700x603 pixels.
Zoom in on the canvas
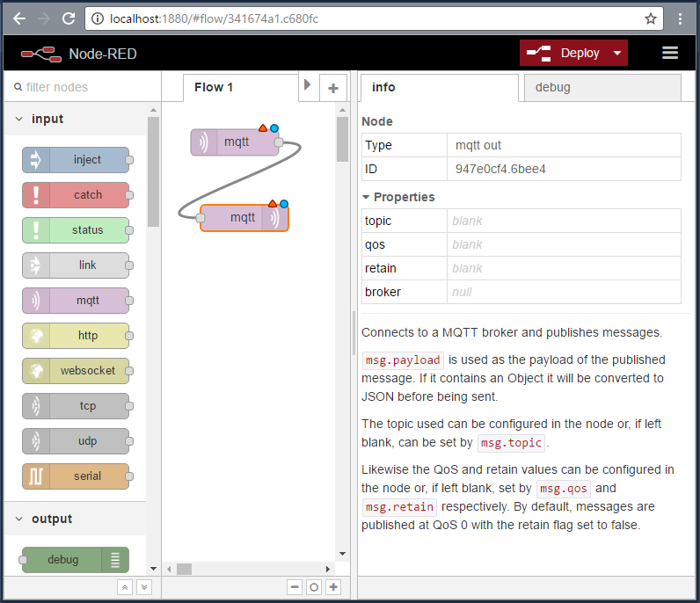333,587
